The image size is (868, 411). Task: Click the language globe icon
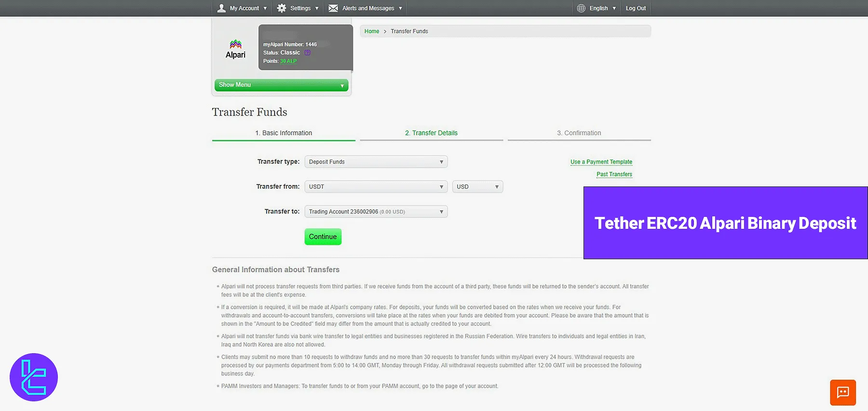(581, 8)
